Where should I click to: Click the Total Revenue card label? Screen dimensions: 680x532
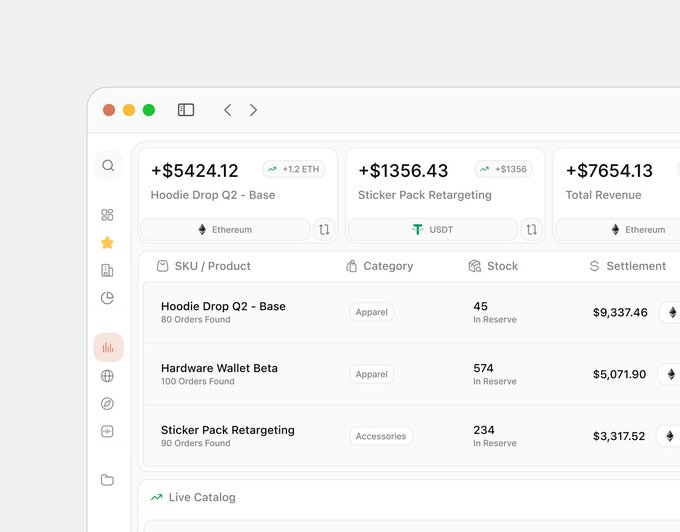coord(603,195)
